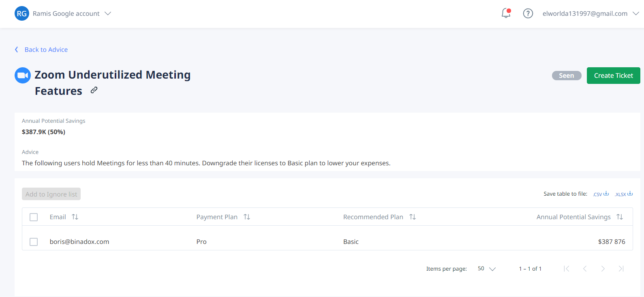
Task: Expand elworlda131997@gmail.com user menu
Action: (x=636, y=13)
